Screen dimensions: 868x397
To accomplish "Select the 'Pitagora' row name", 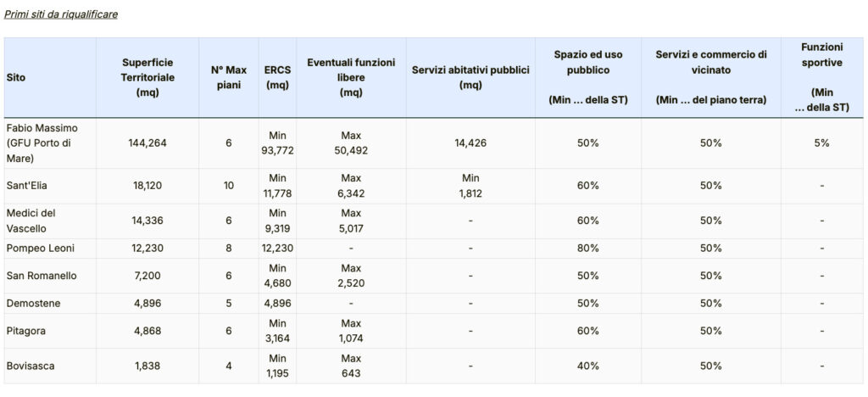I will click(27, 331).
